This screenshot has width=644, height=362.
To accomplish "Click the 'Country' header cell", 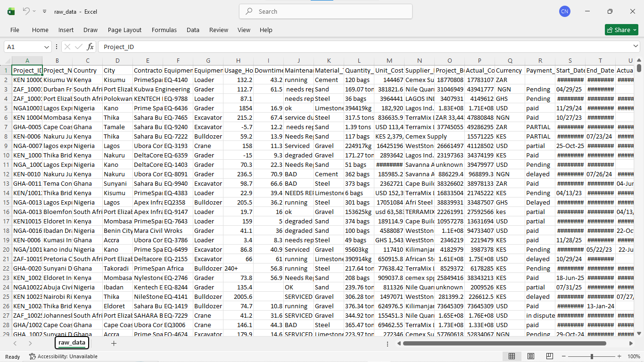I will [x=87, y=70].
